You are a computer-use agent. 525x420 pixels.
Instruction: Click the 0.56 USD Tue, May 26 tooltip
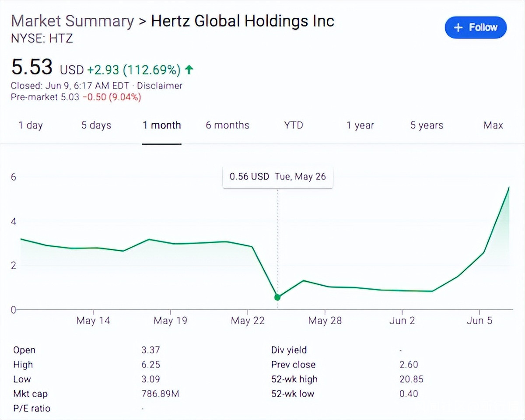(278, 177)
